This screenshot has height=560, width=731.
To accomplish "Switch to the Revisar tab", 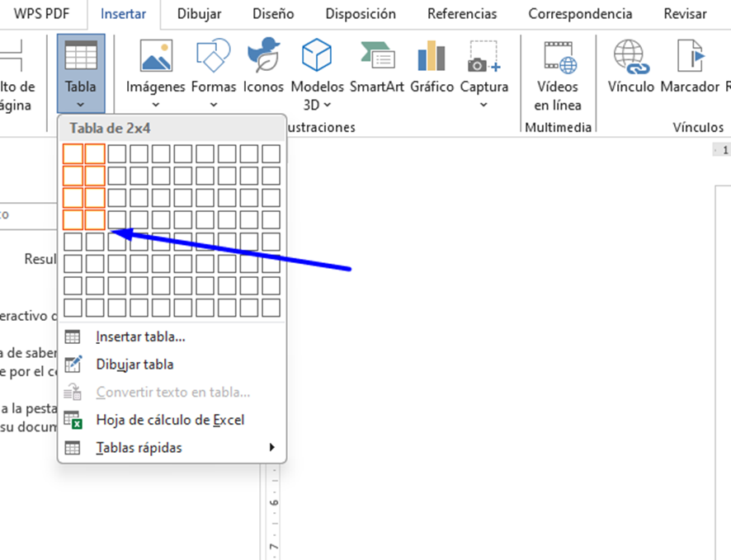I will (685, 14).
